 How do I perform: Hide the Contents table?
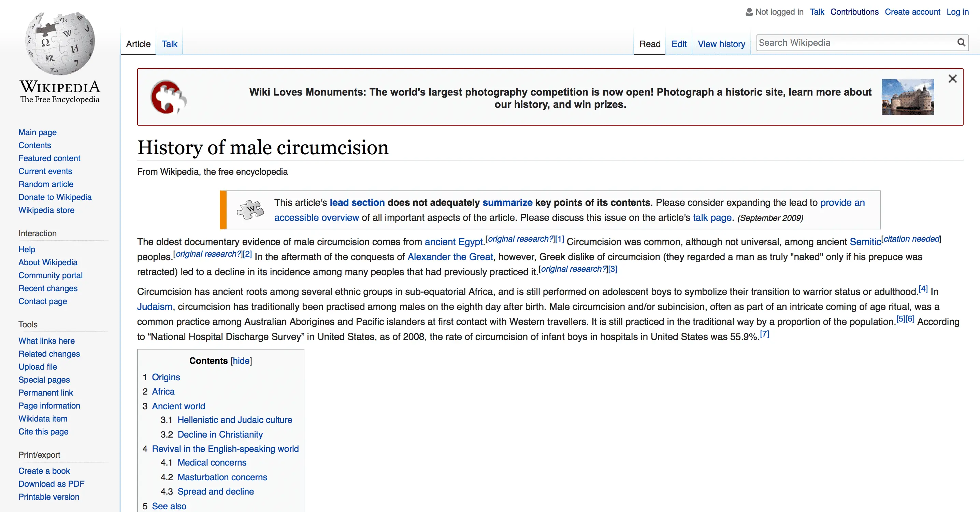tap(241, 360)
